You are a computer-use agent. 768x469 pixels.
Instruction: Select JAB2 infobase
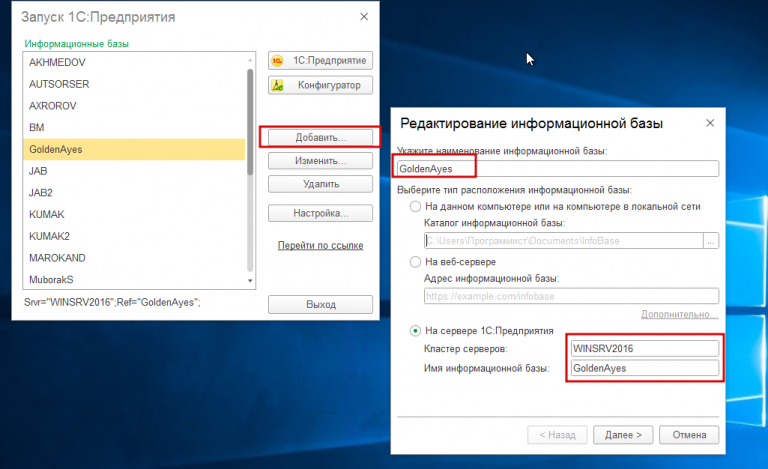134,192
